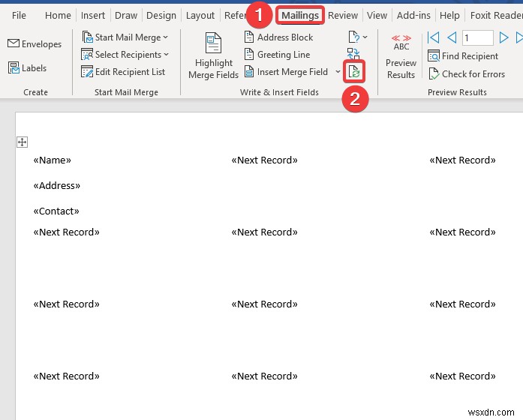Open Select Recipients dropdown
Image resolution: width=523 pixels, height=420 pixels.
point(125,55)
